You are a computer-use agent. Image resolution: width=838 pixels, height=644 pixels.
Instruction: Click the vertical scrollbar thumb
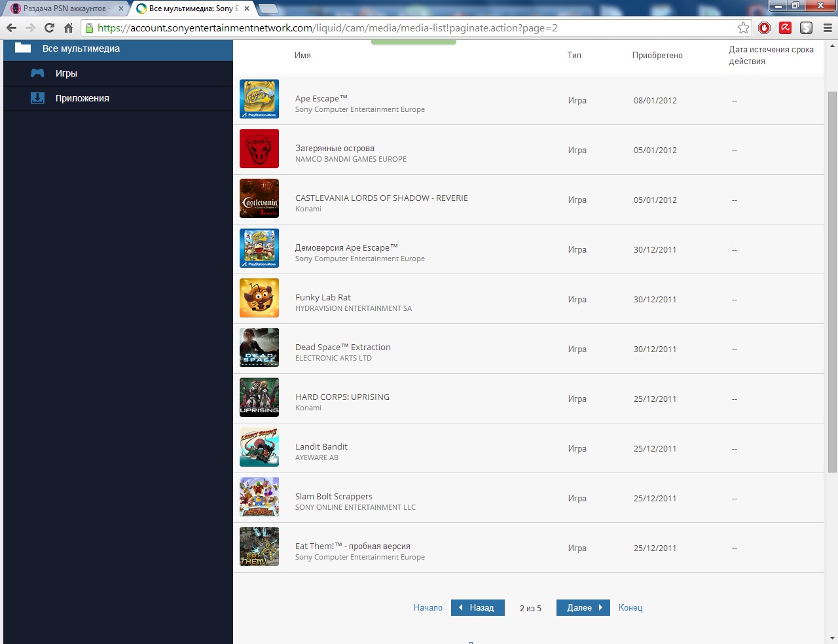[x=832, y=281]
